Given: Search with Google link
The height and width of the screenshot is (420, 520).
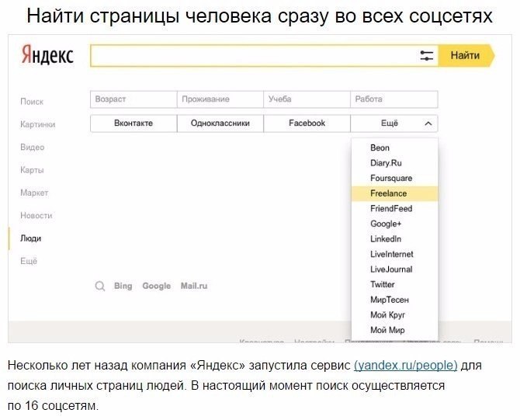Looking at the screenshot, I should [156, 286].
